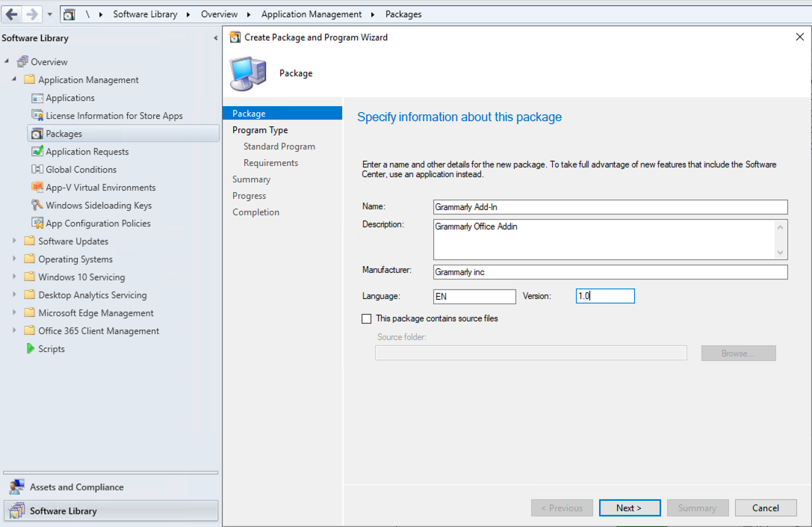Expand the Windows 10 Servicing tree node

[x=14, y=277]
